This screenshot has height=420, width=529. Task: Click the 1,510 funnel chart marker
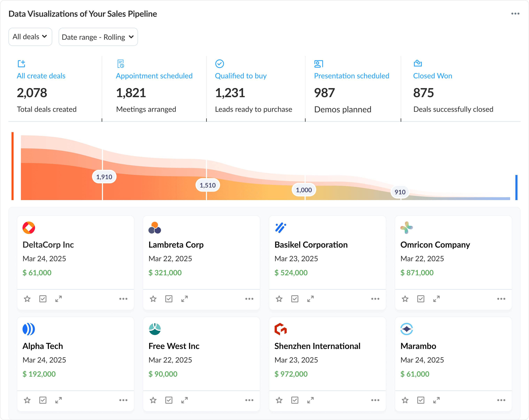click(208, 185)
